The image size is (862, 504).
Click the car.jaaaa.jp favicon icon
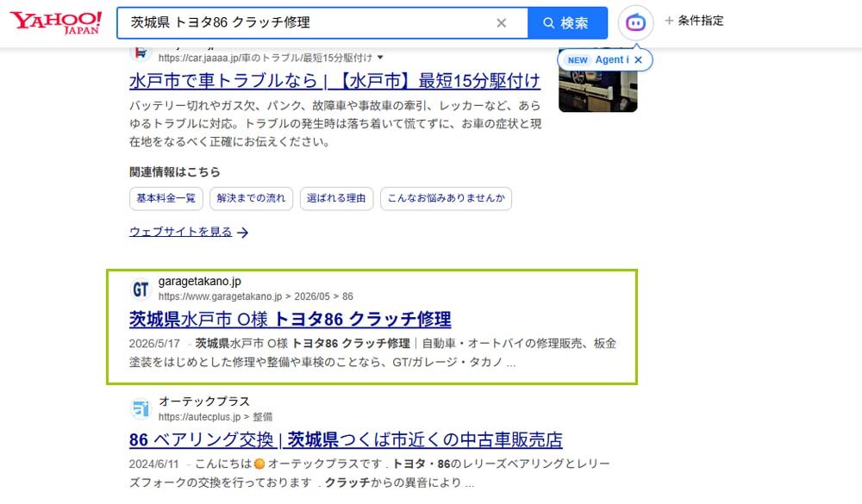141,54
